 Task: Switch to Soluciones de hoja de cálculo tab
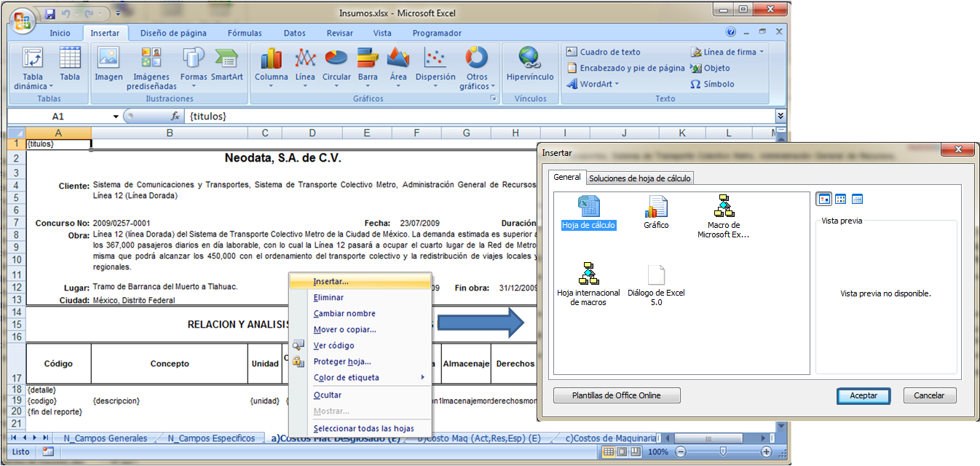639,178
